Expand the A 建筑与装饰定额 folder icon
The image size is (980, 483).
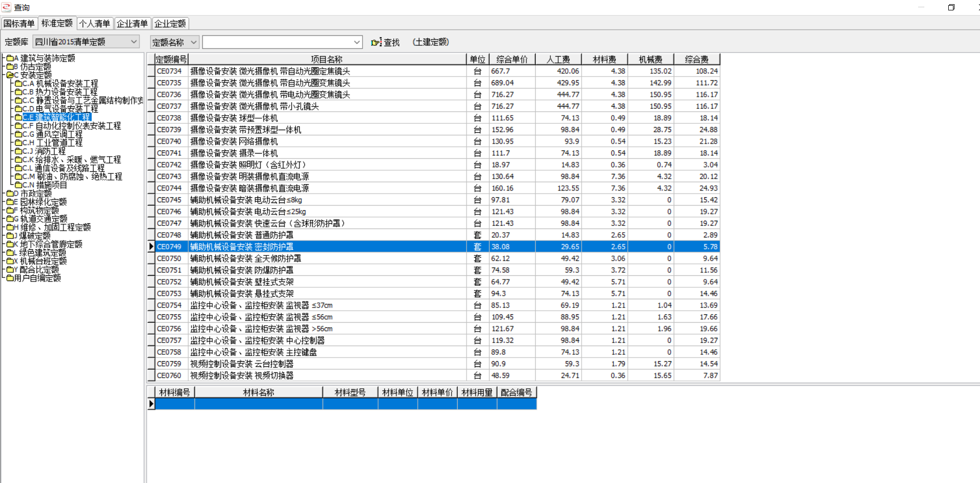point(10,58)
